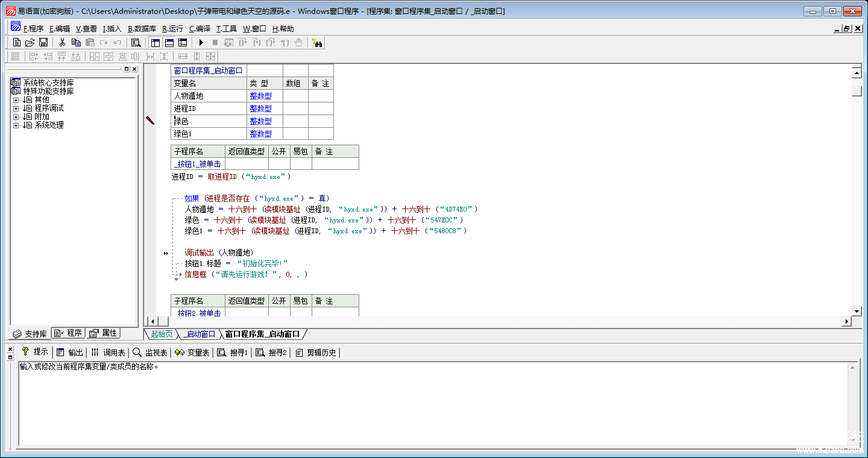Image resolution: width=868 pixels, height=458 pixels.
Task: Open the W.窗口 menu
Action: tap(254, 28)
